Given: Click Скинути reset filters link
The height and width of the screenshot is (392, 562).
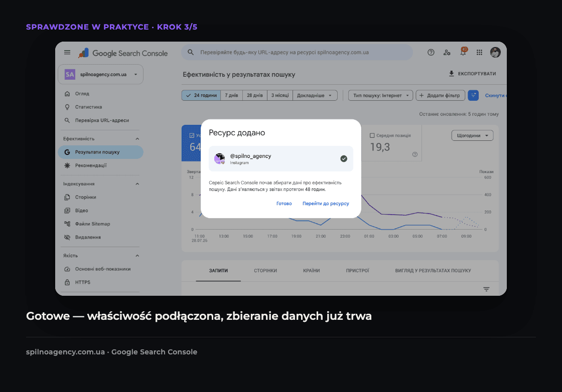Looking at the screenshot, I should tap(496, 96).
